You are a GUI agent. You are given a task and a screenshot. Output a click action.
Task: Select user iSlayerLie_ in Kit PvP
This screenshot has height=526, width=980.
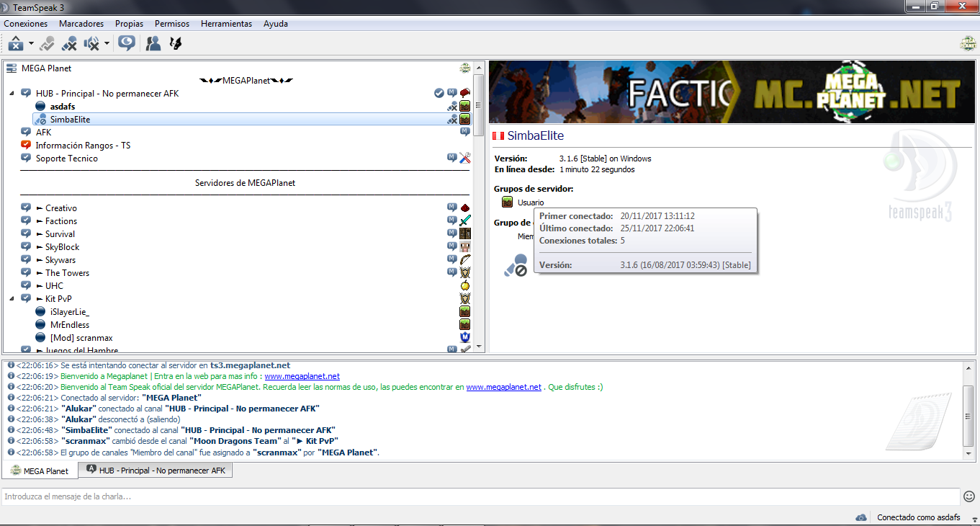[x=70, y=312]
